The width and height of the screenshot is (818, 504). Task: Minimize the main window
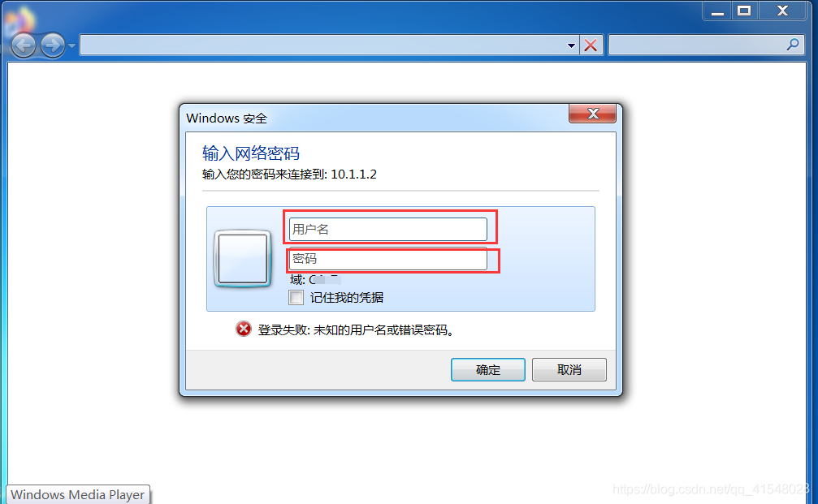coord(717,11)
